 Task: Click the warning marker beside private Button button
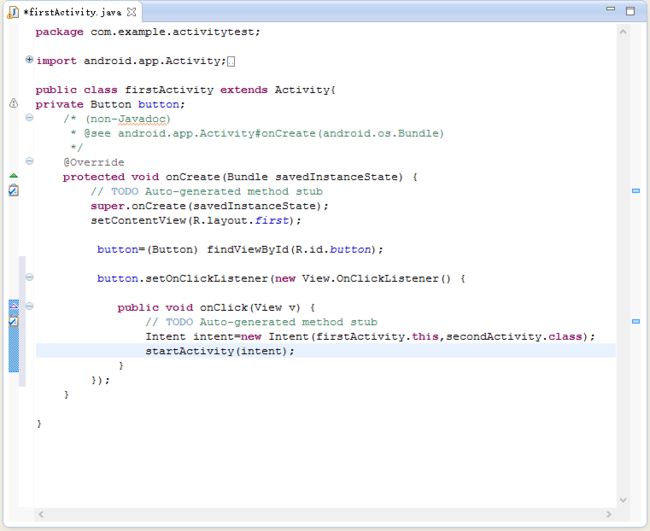click(13, 103)
